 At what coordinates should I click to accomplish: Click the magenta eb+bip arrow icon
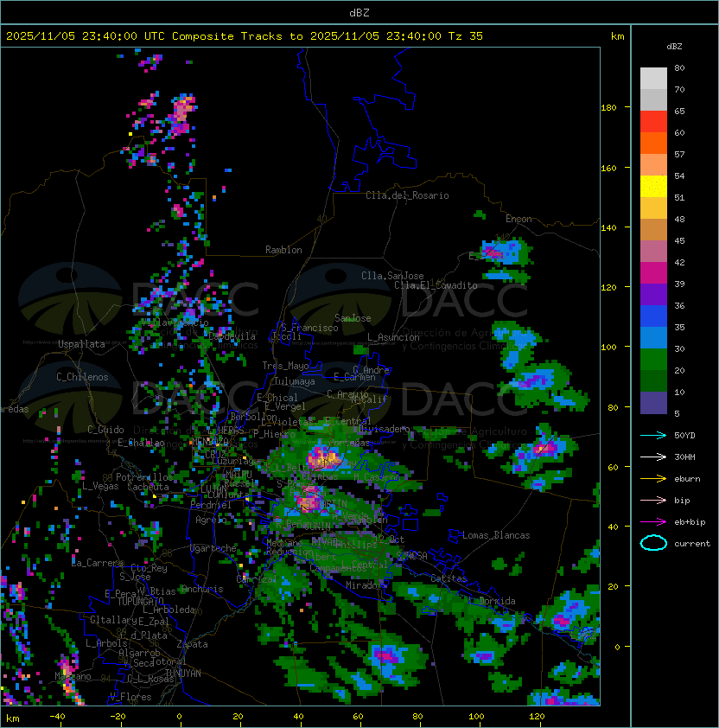coord(653,522)
